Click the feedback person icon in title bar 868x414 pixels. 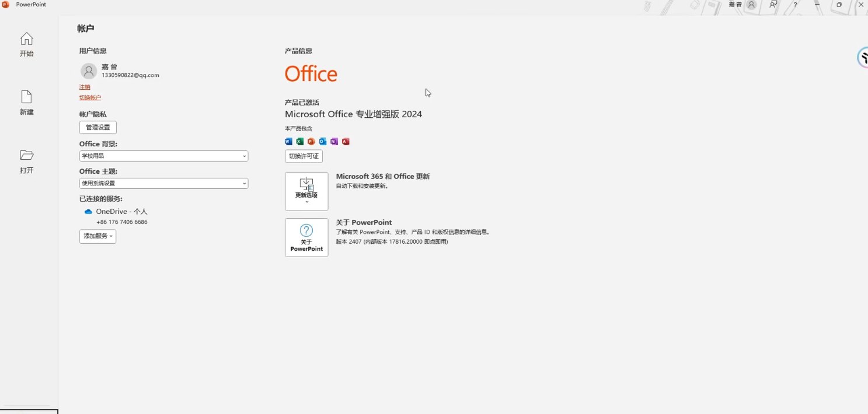coord(773,5)
